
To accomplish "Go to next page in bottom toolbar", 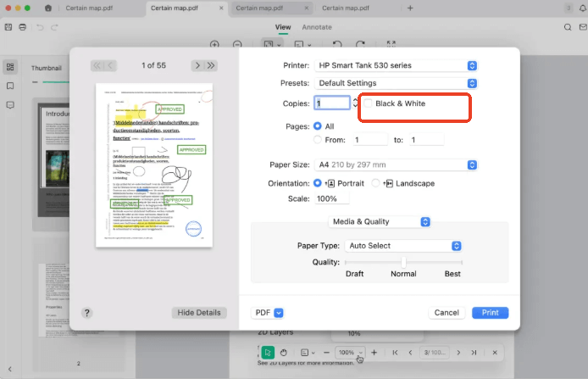I will [x=458, y=353].
